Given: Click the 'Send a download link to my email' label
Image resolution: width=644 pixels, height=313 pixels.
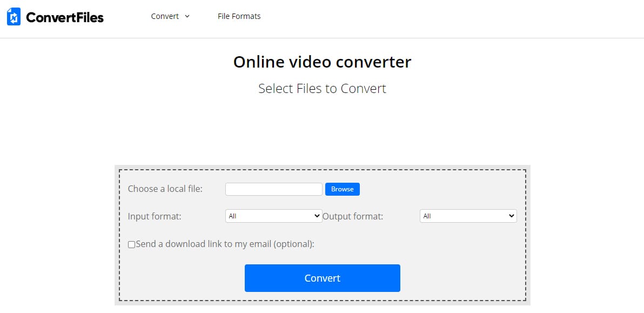Looking at the screenshot, I should coord(225,244).
